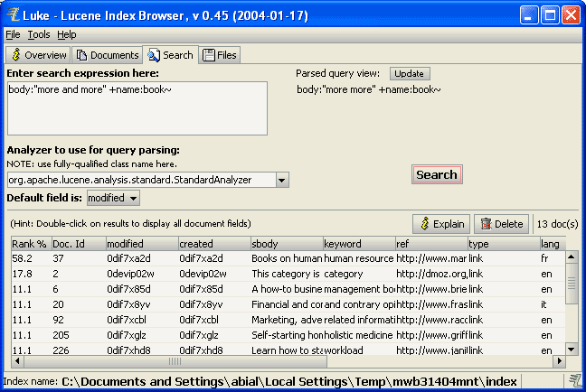Click the type column header

pos(504,244)
